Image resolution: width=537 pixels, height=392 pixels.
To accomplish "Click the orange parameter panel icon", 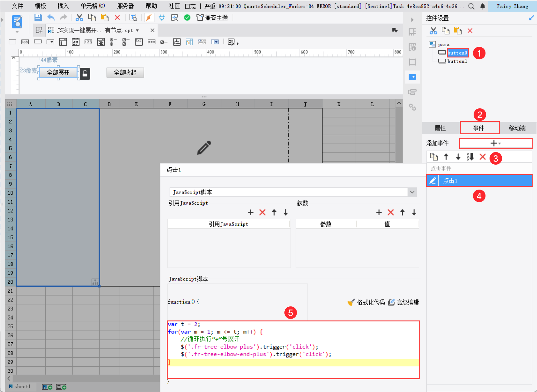I will coord(149,17).
